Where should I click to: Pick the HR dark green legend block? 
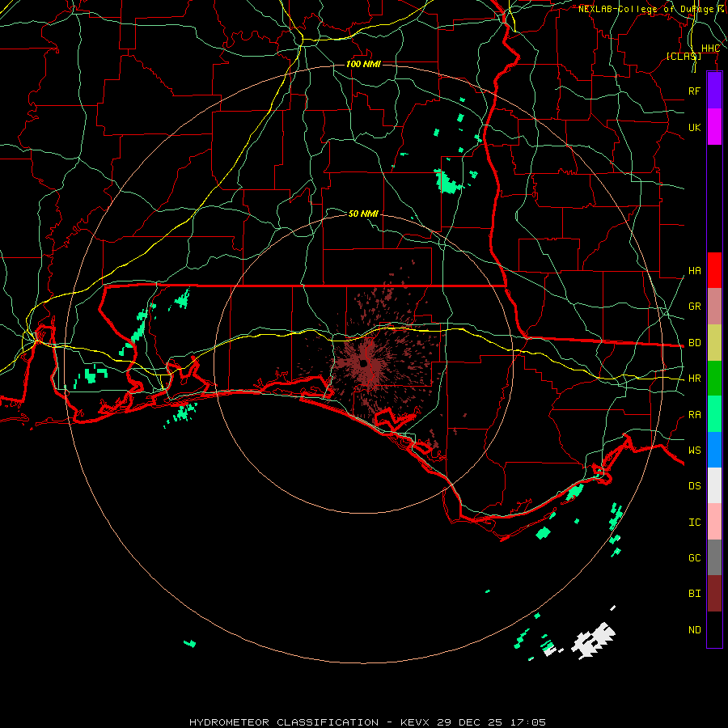[x=714, y=379]
